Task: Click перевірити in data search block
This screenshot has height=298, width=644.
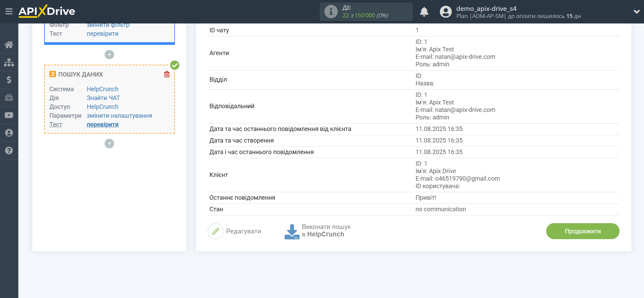Action: (103, 125)
